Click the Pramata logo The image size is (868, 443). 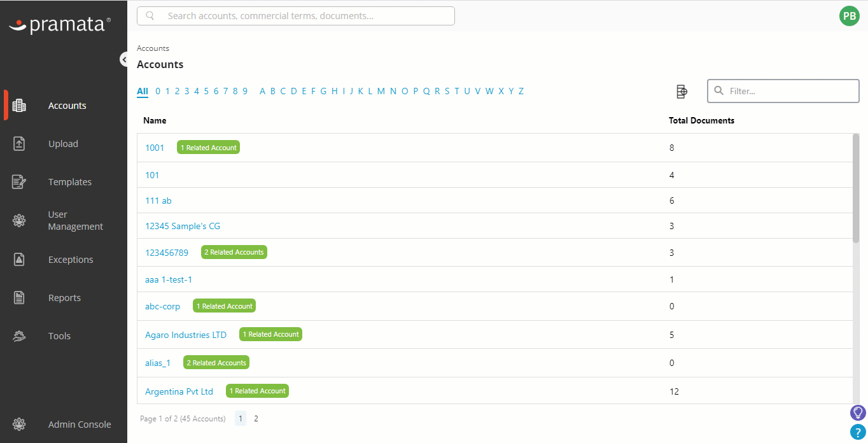click(60, 24)
